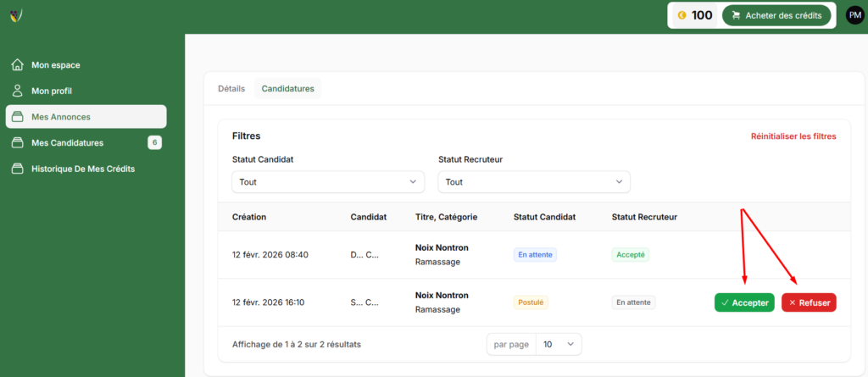Change the results per page dropdown
Screen dimensions: 868x377
point(559,344)
